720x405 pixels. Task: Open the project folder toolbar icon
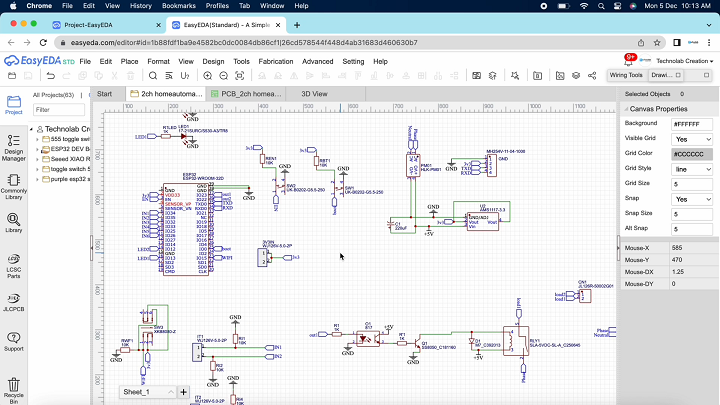coord(12,76)
